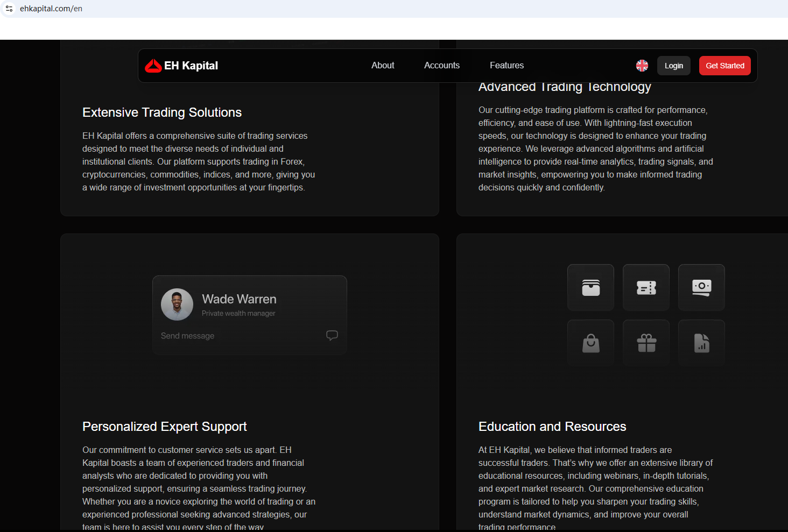Click the shopping bag icon tile
788x532 pixels.
(590, 343)
